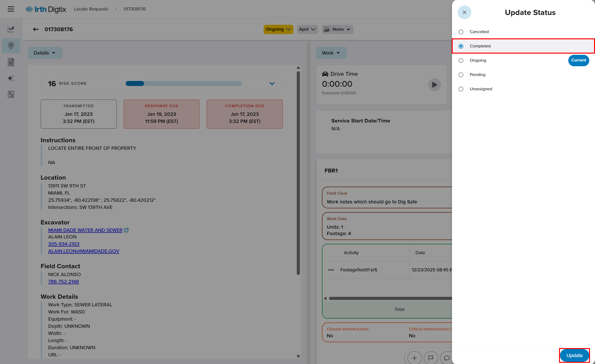Open the hamburger navigation menu
Image resolution: width=595 pixels, height=364 pixels.
pos(11,9)
